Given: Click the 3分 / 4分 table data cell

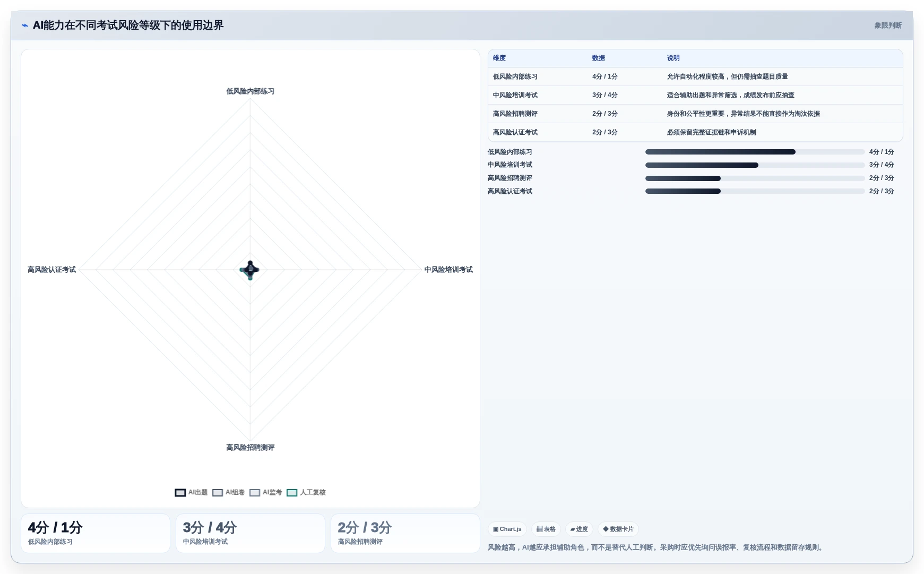Looking at the screenshot, I should (x=605, y=96).
